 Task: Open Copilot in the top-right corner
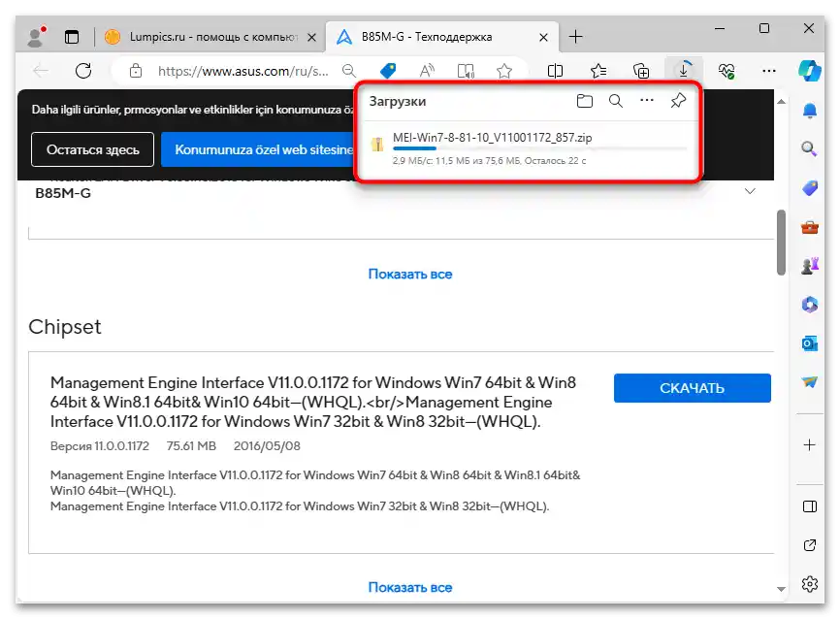811,70
